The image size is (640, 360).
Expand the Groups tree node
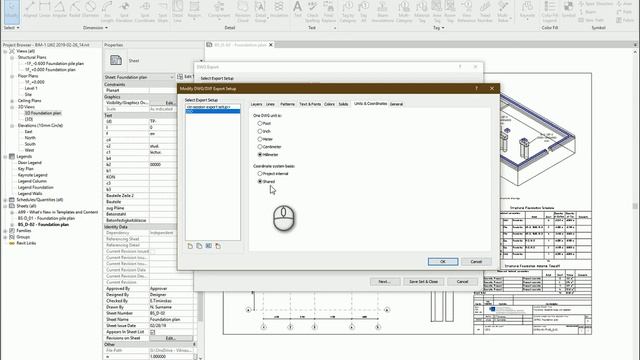[x=5, y=237]
